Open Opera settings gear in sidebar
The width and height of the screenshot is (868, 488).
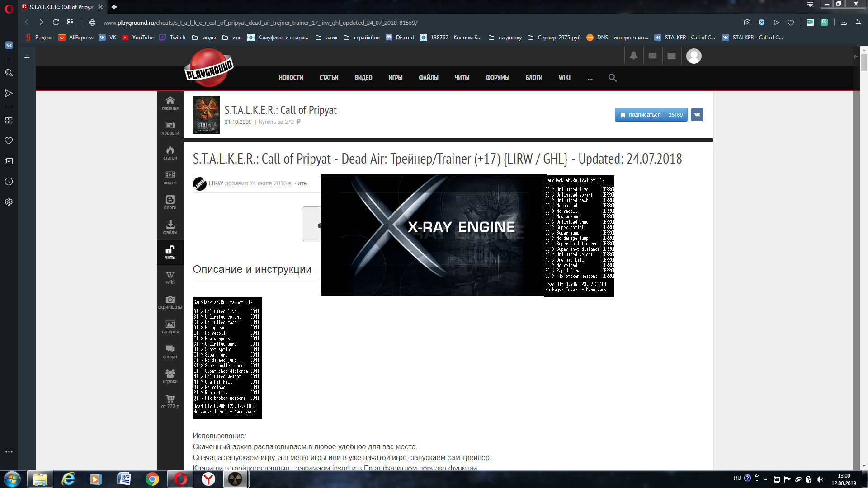(x=9, y=202)
